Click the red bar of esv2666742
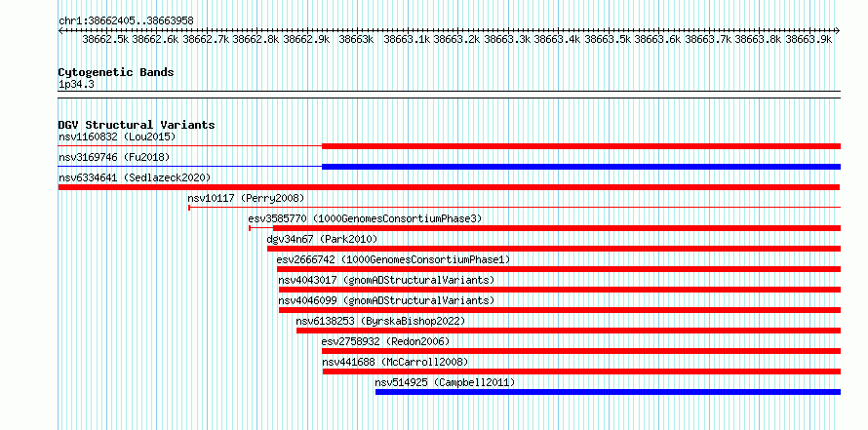This screenshot has height=430, width=868. pyautogui.click(x=559, y=269)
